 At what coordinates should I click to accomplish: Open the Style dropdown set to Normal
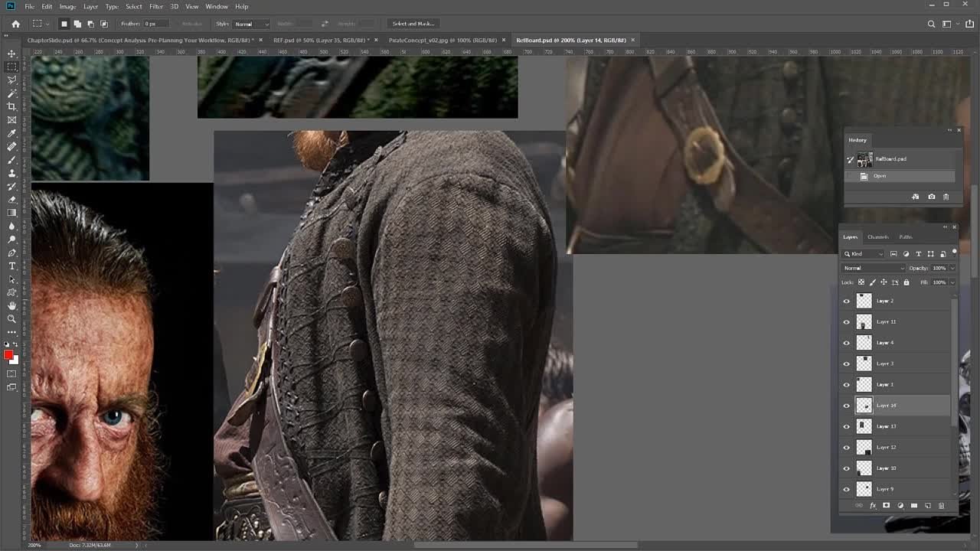pos(251,24)
